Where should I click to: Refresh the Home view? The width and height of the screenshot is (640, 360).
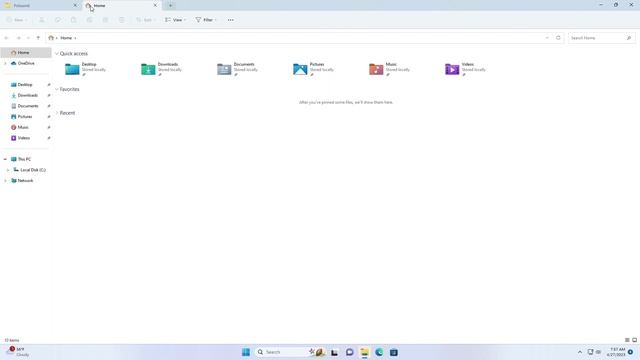558,38
